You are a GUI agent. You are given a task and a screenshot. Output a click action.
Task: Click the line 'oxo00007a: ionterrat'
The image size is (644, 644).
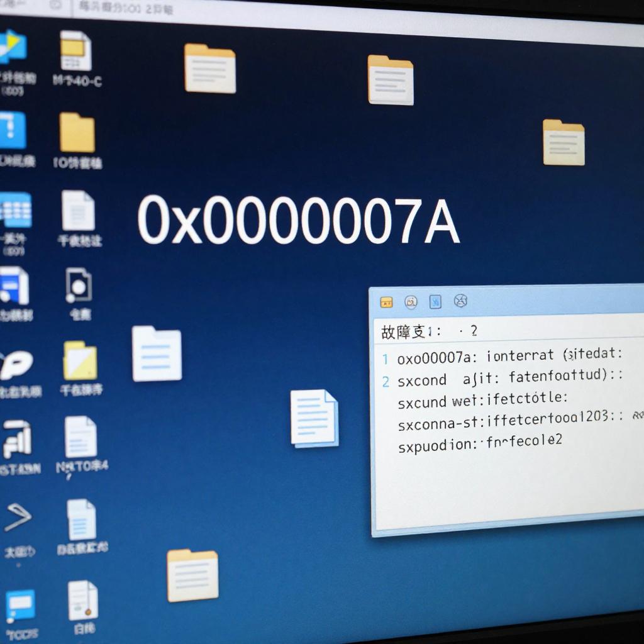point(475,357)
